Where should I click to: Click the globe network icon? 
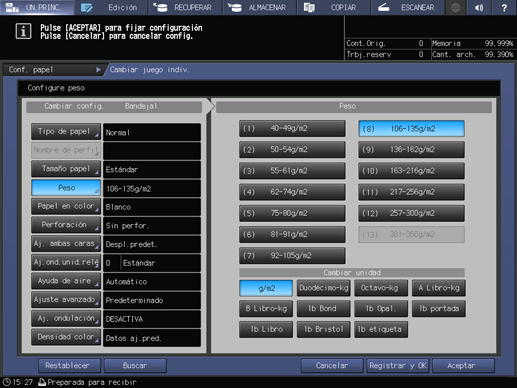455,7
